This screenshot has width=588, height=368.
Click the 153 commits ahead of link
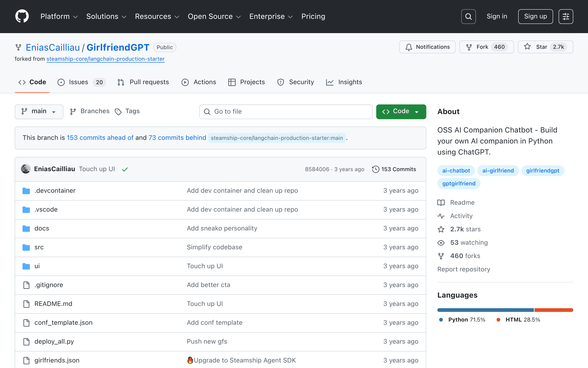(100, 138)
